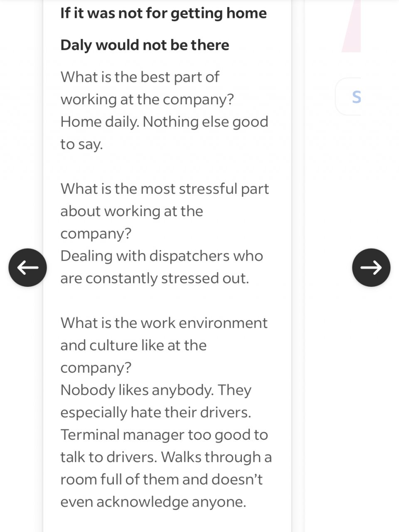Go to the previous review with left arrow
The image size is (399, 532).
[x=27, y=268]
